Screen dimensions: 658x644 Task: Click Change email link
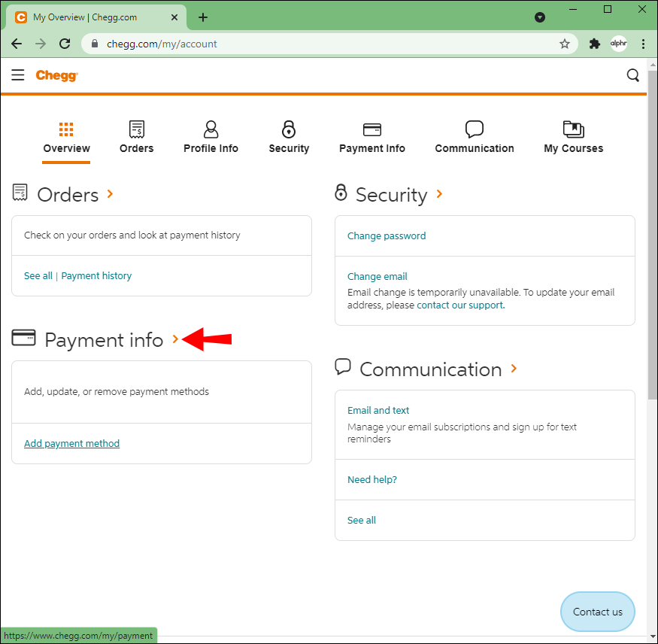378,277
